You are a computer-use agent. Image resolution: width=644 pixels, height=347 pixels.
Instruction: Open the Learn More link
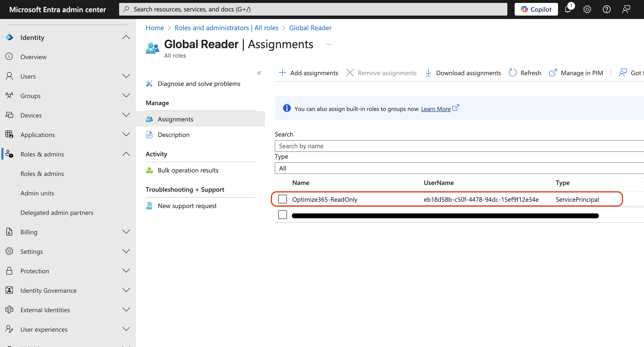point(436,109)
